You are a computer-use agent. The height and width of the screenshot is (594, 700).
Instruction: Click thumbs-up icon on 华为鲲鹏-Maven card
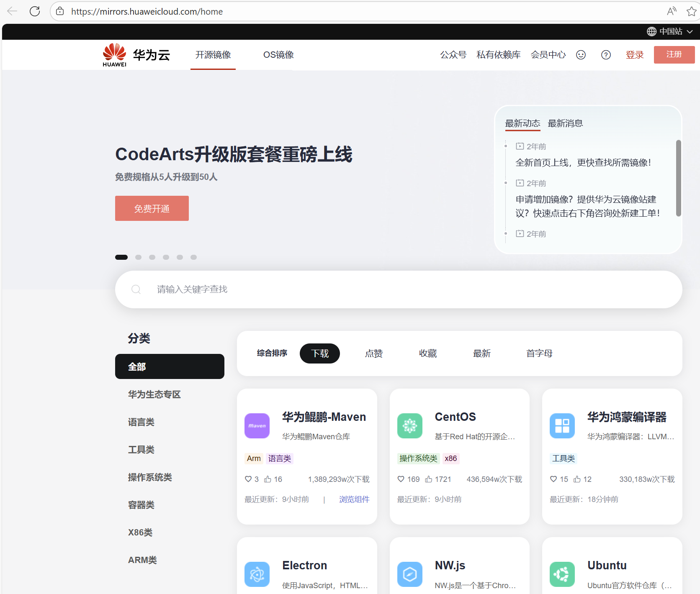point(268,479)
